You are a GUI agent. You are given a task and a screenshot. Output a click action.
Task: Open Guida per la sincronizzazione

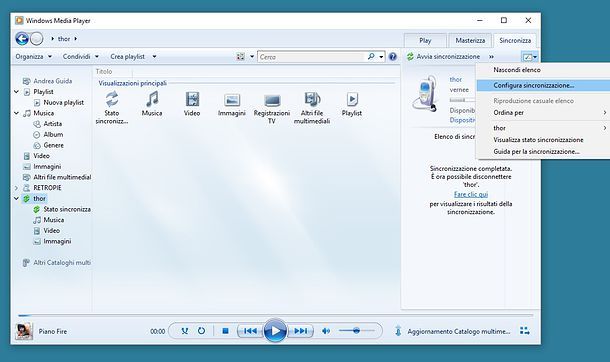coord(543,152)
